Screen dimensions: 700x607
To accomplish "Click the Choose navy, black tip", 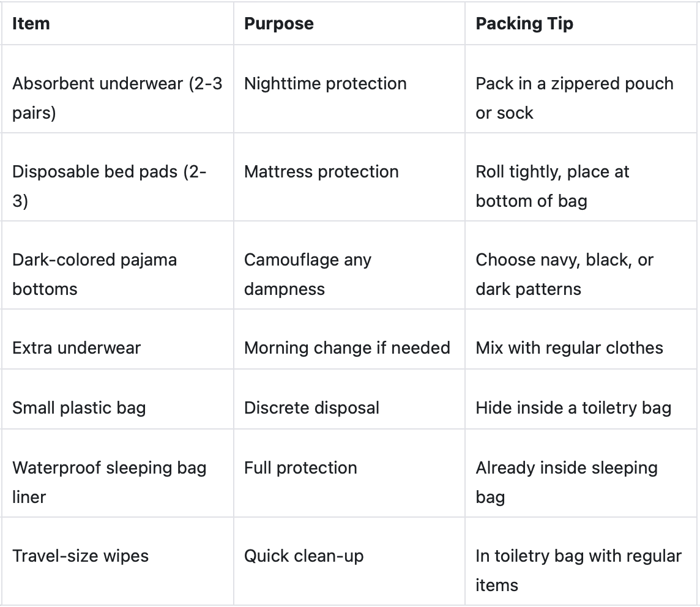I will 564,274.
